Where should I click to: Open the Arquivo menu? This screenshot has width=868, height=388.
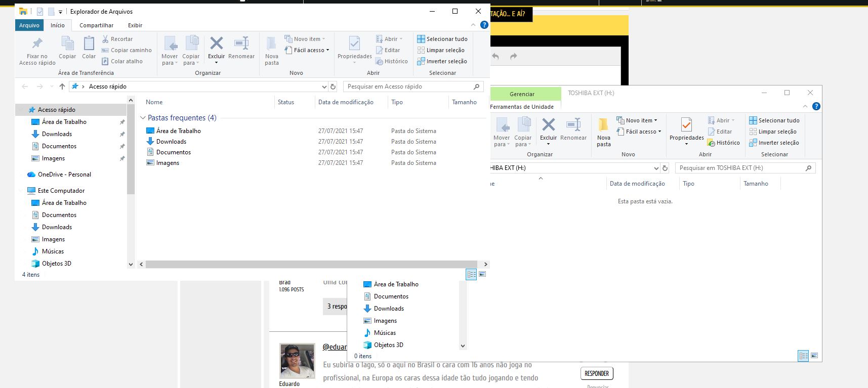pos(29,25)
